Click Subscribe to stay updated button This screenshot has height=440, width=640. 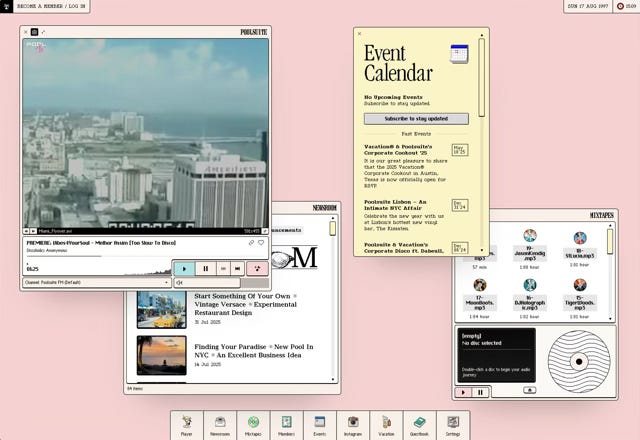tap(416, 119)
